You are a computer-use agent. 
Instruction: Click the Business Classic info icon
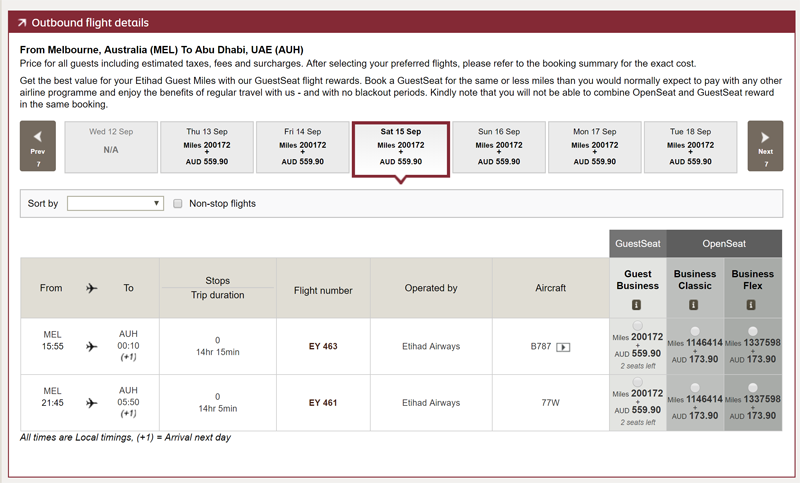[693, 305]
